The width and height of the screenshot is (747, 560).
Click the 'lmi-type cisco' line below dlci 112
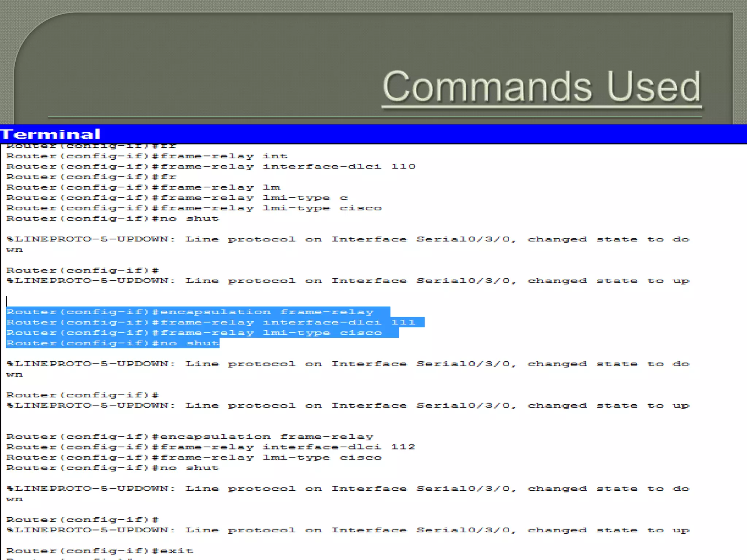[x=194, y=458]
